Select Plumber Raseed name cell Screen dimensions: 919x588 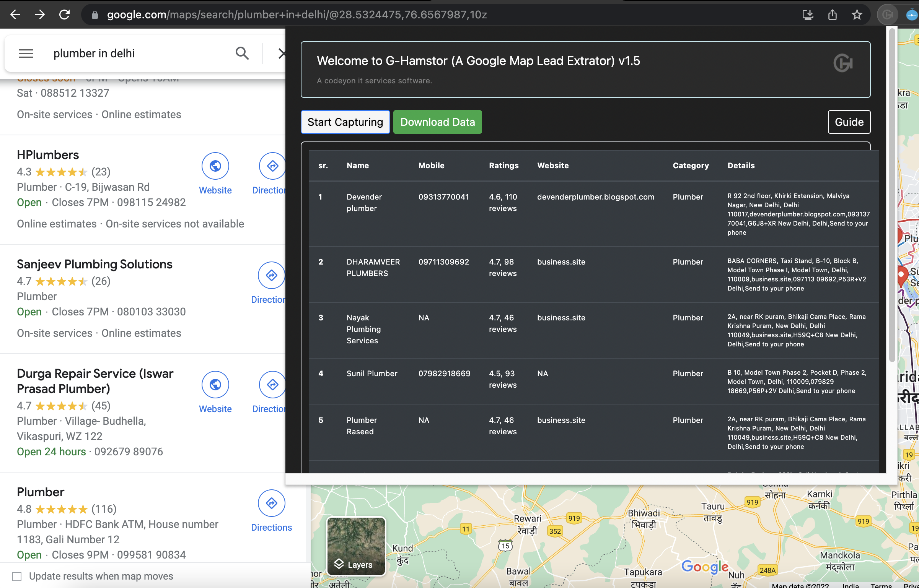click(x=362, y=426)
